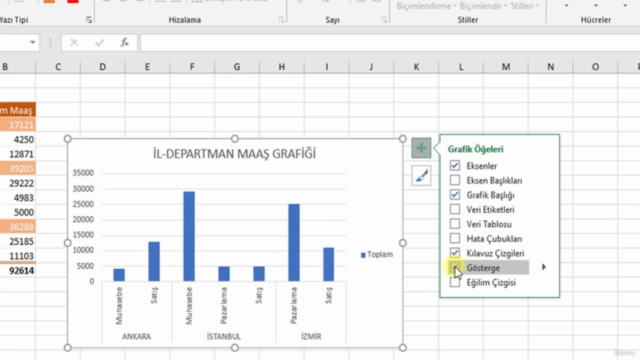Viewport: 640px width, 360px height.
Task: Click the ANKARA Satış bar in chart
Action: tap(154, 261)
